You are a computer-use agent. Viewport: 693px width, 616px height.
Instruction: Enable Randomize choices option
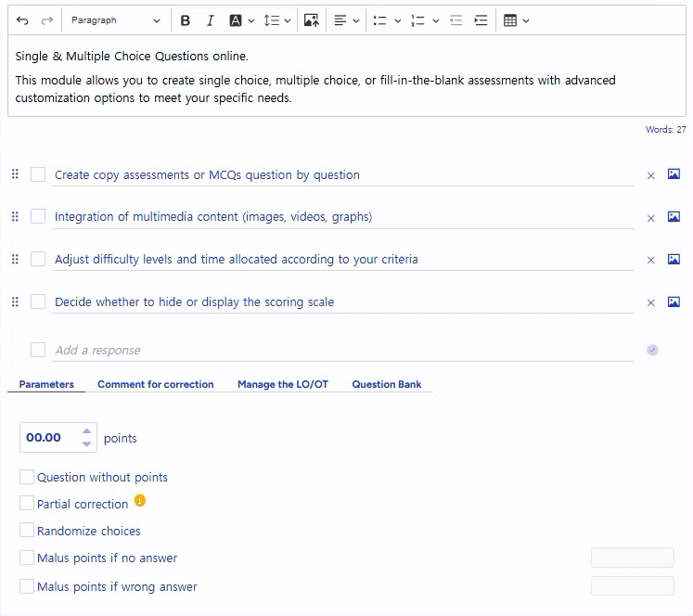point(27,531)
